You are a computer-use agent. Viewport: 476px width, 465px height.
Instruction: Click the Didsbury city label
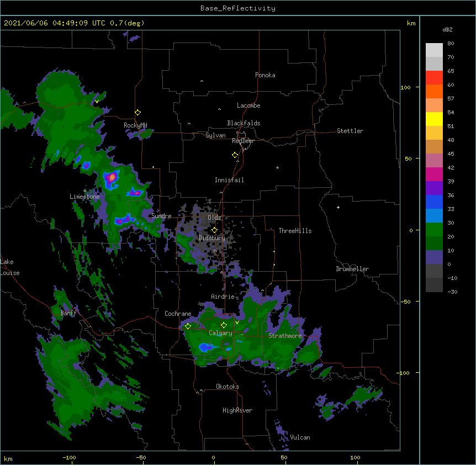[212, 238]
